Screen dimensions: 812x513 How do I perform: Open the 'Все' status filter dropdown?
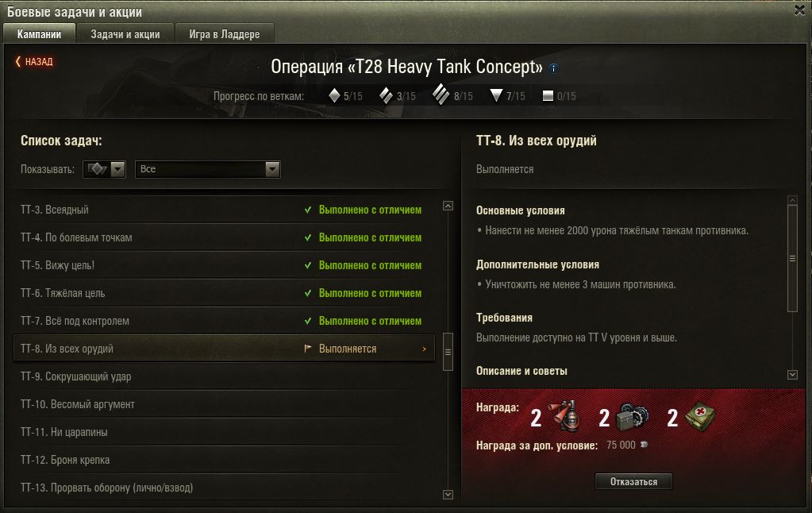208,169
